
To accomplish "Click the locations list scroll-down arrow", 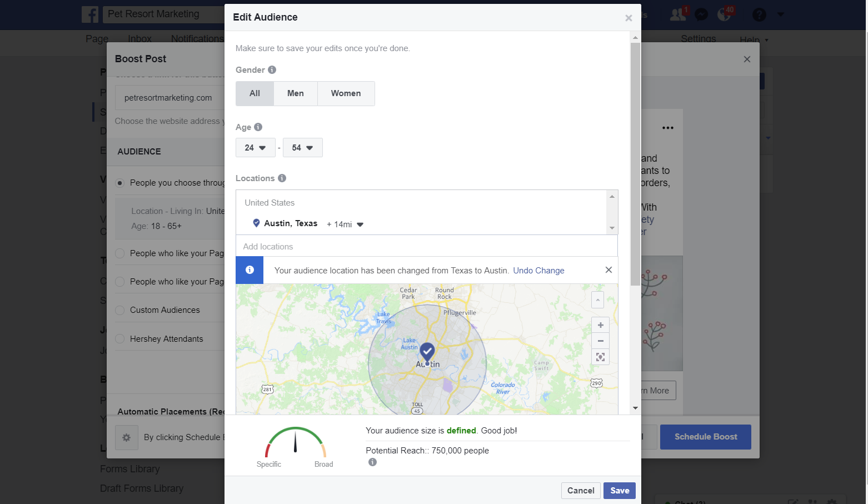I will click(612, 228).
